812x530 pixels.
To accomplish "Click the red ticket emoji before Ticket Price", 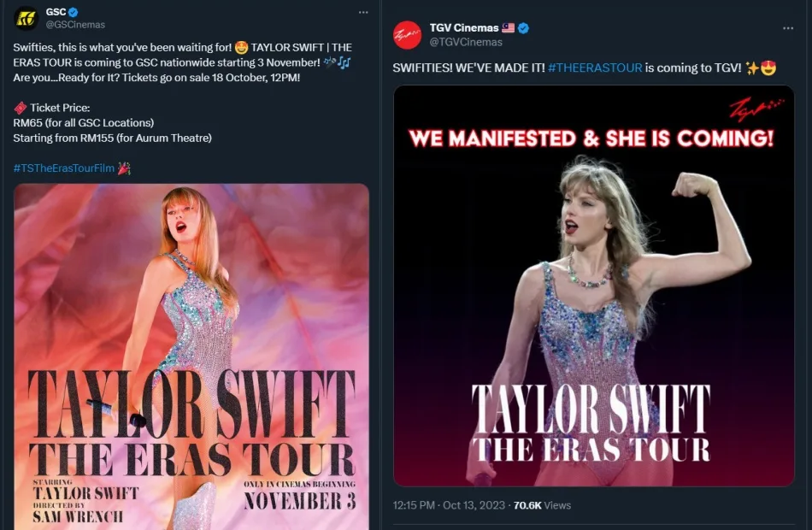I will pyautogui.click(x=20, y=108).
